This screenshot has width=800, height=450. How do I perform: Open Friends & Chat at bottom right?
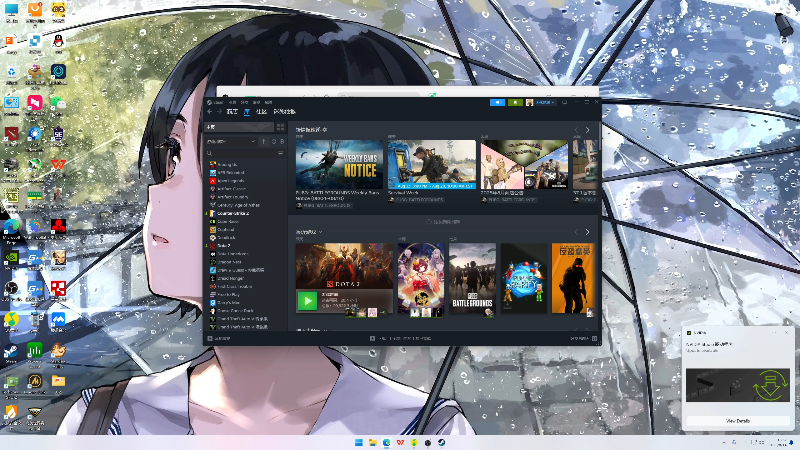pos(583,338)
